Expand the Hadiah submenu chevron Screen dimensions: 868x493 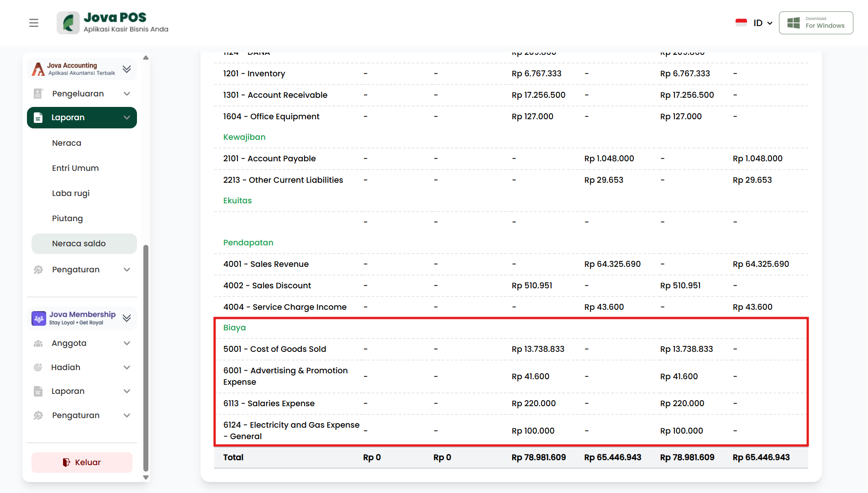(x=127, y=367)
